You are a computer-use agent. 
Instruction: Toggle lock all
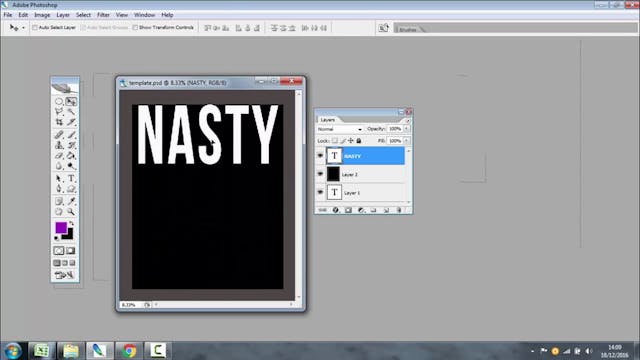[x=359, y=140]
